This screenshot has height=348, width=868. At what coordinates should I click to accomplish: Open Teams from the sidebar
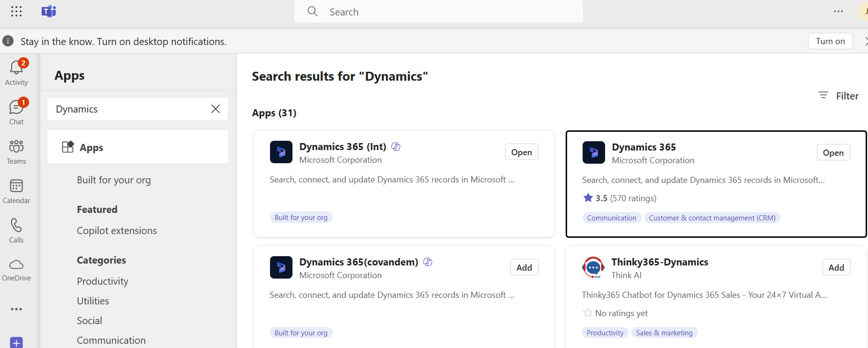coord(16,151)
